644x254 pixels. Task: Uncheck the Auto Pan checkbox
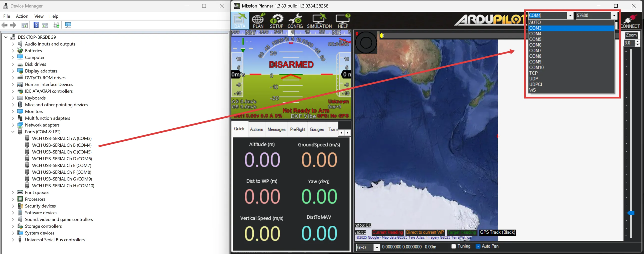pos(478,246)
